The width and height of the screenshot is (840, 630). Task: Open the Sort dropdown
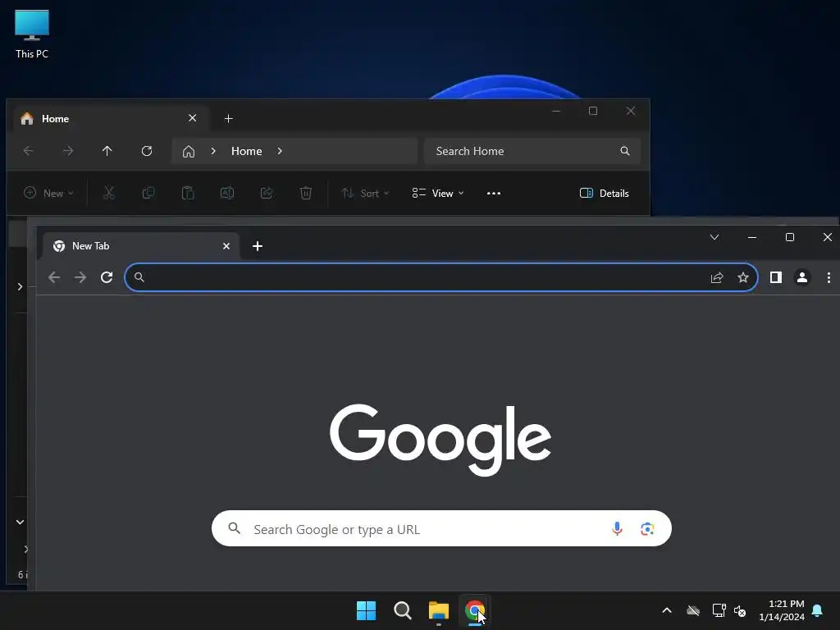pos(365,193)
